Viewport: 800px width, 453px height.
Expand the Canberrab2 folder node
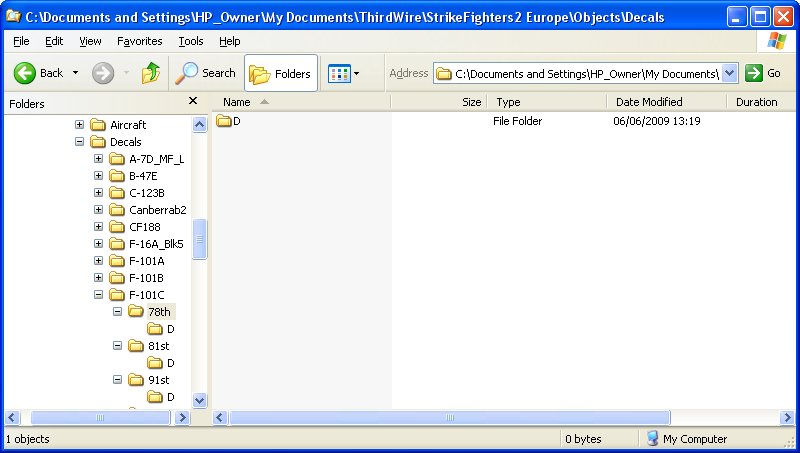point(98,210)
